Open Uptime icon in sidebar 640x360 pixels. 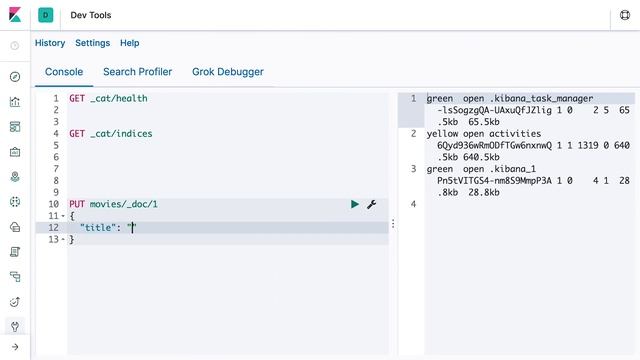(15, 302)
